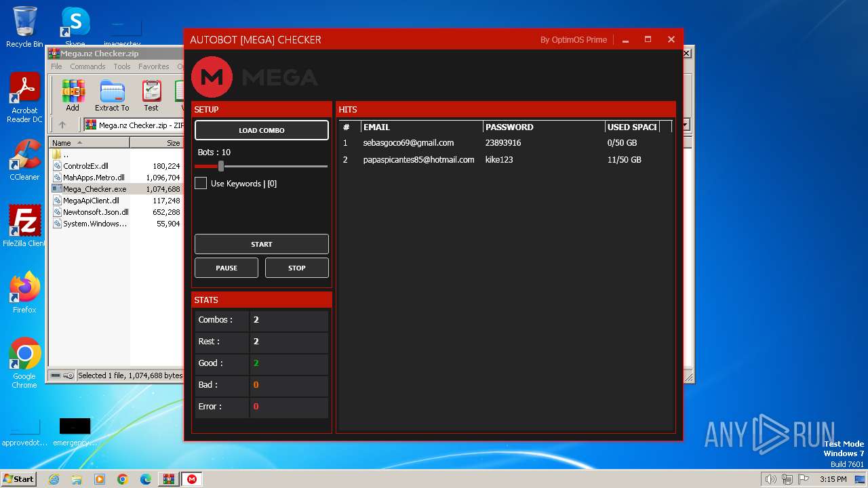Sort WinRAR list by Size column
868x488 pixels.
coord(157,143)
